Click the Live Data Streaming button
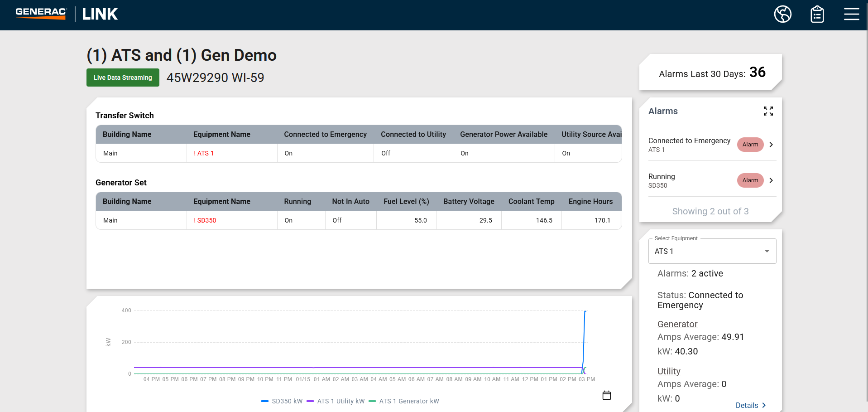Image resolution: width=868 pixels, height=412 pixels. click(x=123, y=78)
